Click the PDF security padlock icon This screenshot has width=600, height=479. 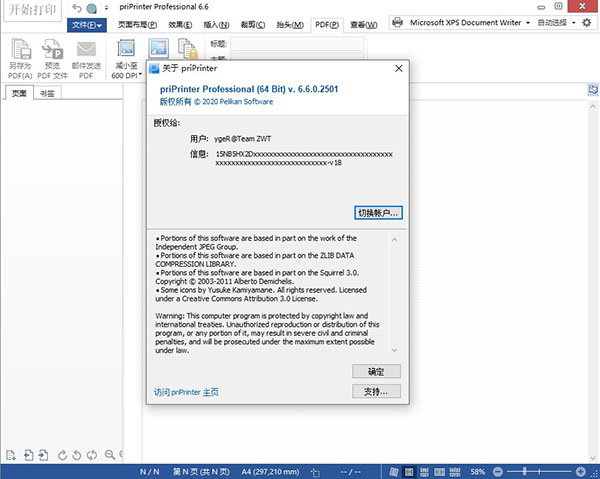(x=188, y=49)
